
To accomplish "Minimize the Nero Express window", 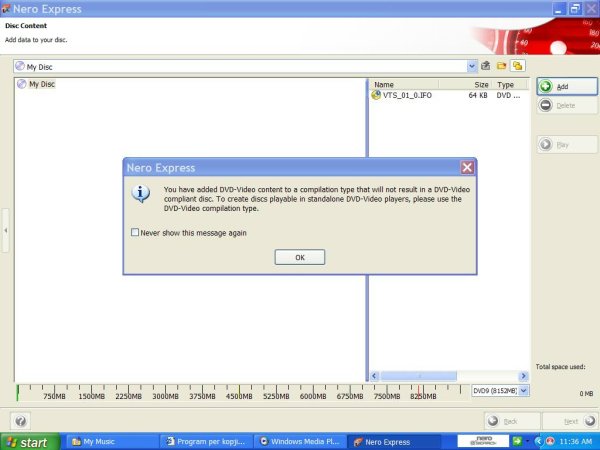I will click(x=559, y=9).
